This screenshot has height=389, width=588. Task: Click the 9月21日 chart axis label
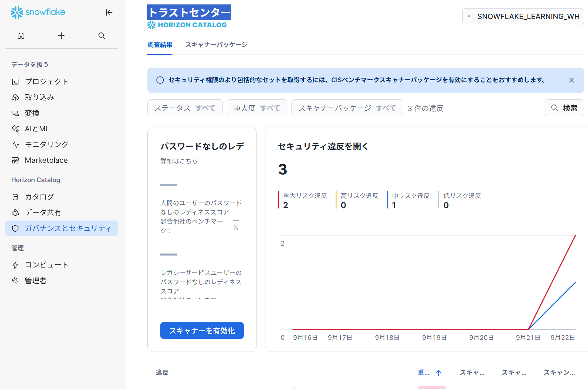528,338
